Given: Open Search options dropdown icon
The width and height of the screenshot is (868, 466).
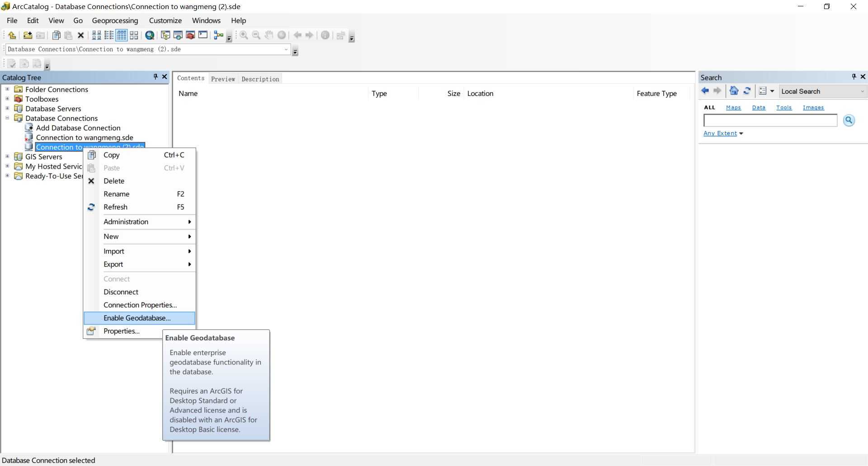Looking at the screenshot, I should click(x=766, y=91).
